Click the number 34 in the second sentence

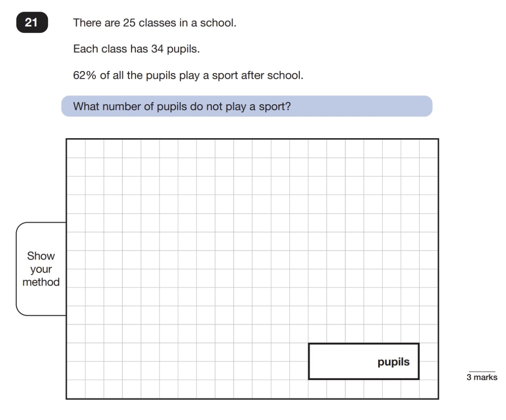point(157,49)
